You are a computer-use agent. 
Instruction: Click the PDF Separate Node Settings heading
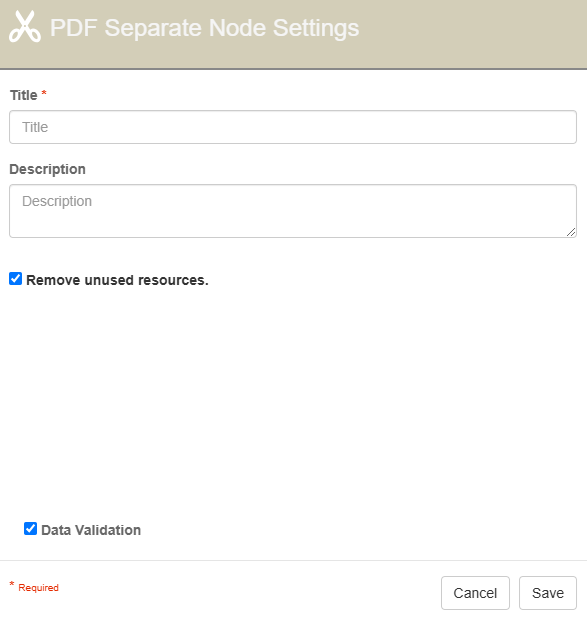point(204,28)
